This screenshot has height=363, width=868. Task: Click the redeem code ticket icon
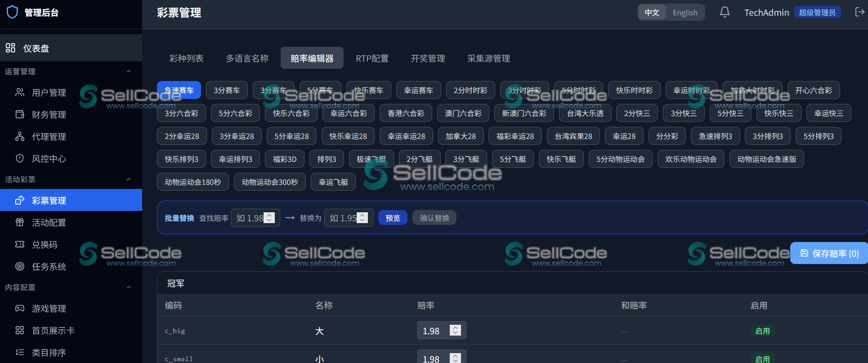(x=20, y=244)
